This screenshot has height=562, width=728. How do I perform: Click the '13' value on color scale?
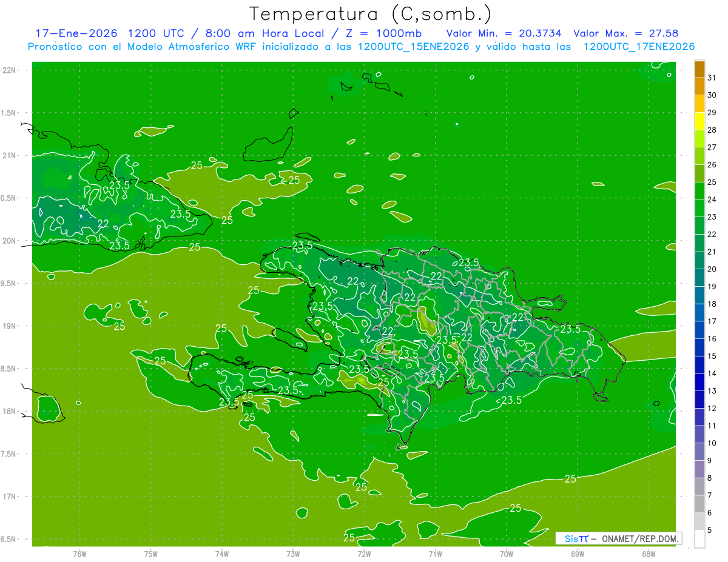point(712,391)
